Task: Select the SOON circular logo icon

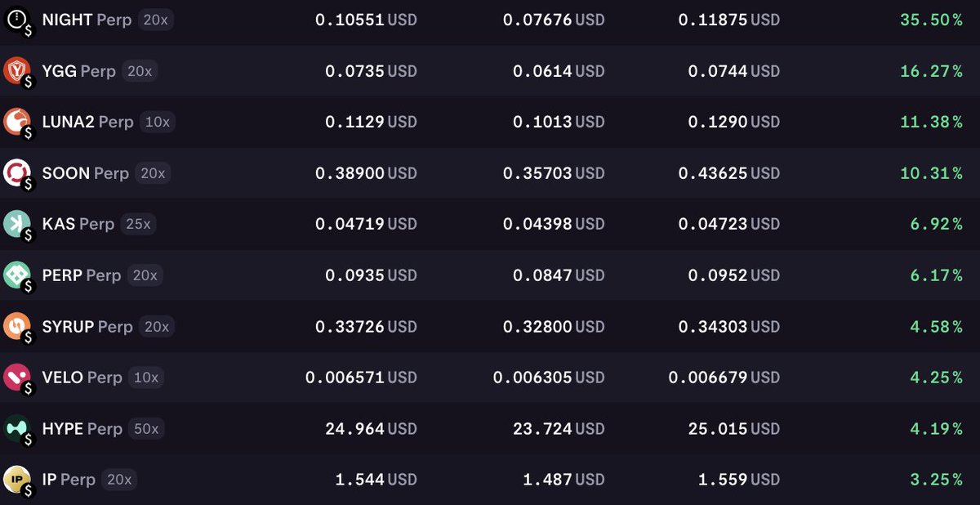Action: tap(18, 172)
